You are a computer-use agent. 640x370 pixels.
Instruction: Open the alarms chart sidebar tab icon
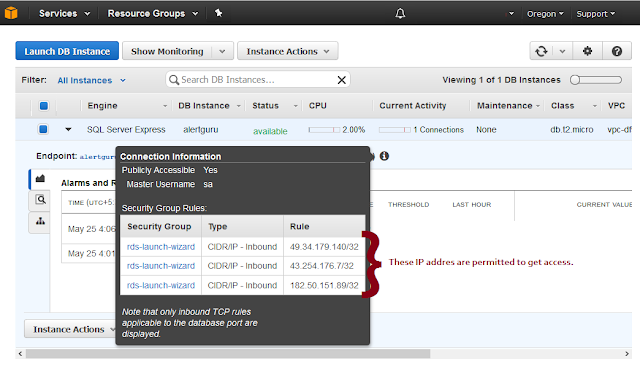[40, 179]
